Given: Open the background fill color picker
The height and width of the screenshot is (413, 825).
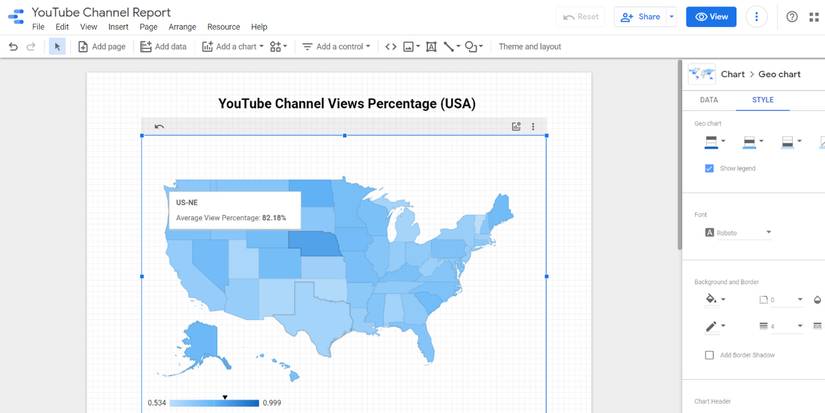Looking at the screenshot, I should [x=715, y=299].
